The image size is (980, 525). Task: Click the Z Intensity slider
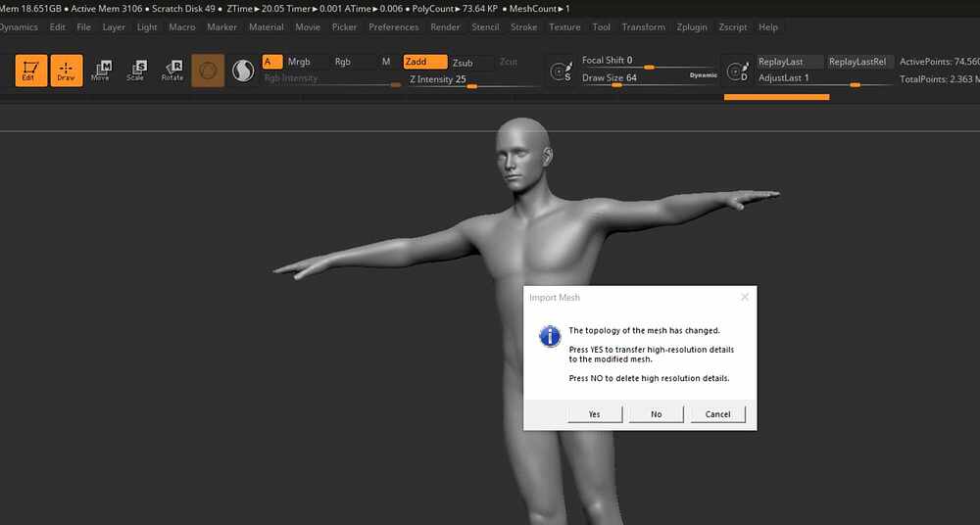point(472,80)
